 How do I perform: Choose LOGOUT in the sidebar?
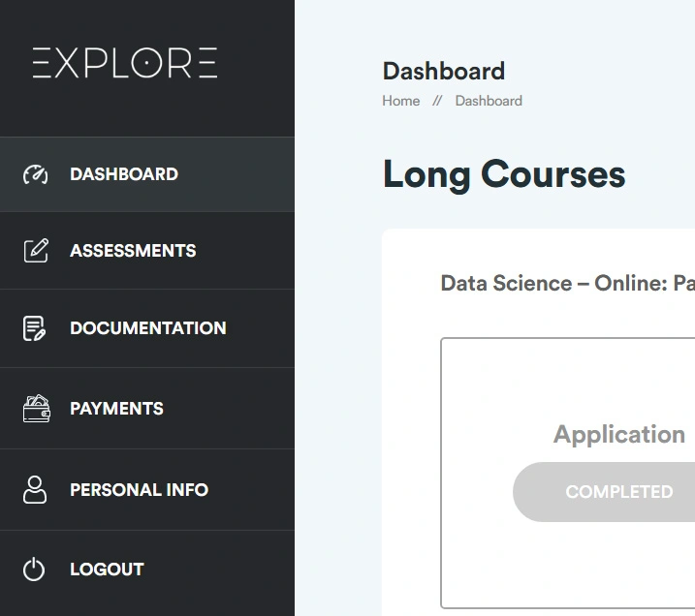[147, 570]
